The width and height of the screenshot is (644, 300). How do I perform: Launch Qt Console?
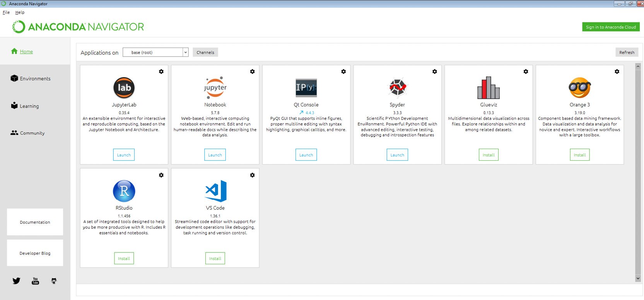306,155
